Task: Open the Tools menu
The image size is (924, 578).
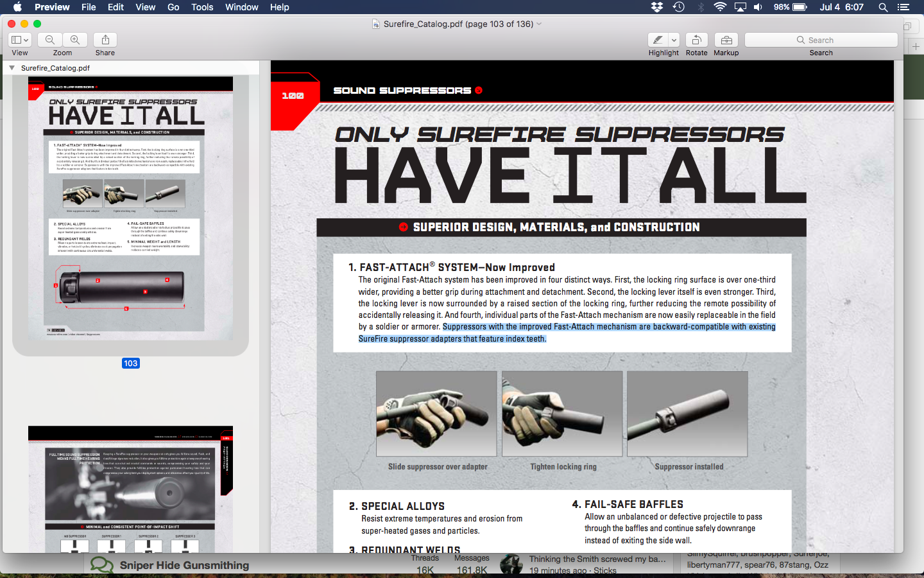Action: coord(202,7)
